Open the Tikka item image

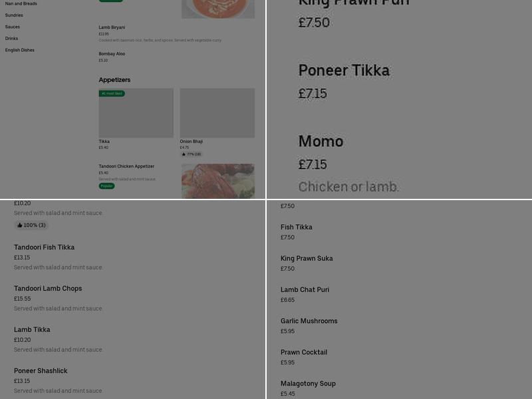[136, 112]
